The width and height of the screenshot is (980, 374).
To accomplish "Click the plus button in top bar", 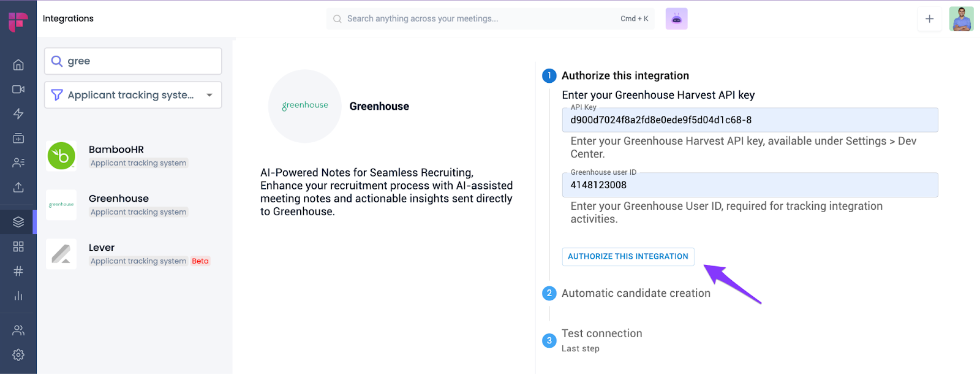I will click(x=929, y=19).
